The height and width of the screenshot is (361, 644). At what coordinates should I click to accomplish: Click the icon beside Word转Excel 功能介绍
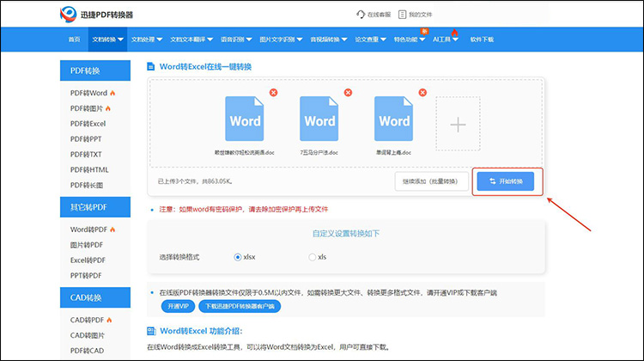(x=151, y=331)
